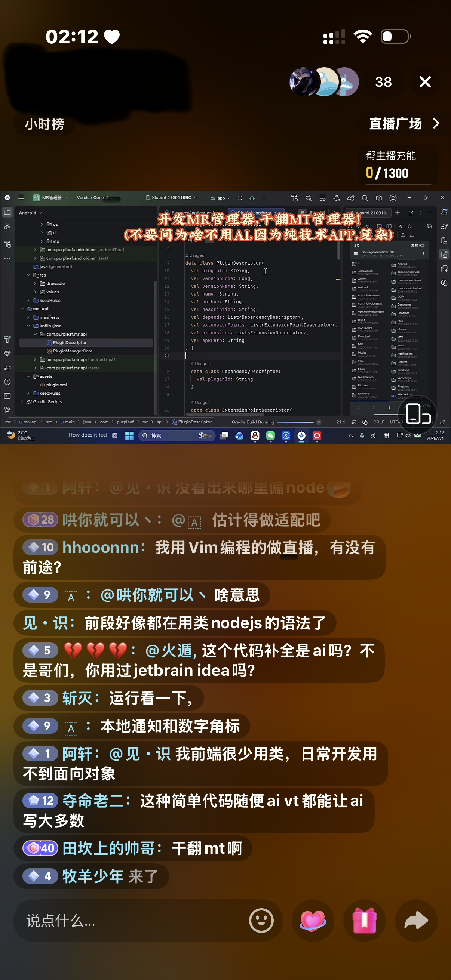Viewport: 451px width, 980px height.
Task: Open the run toolbar more actions menu
Action: tap(264, 198)
